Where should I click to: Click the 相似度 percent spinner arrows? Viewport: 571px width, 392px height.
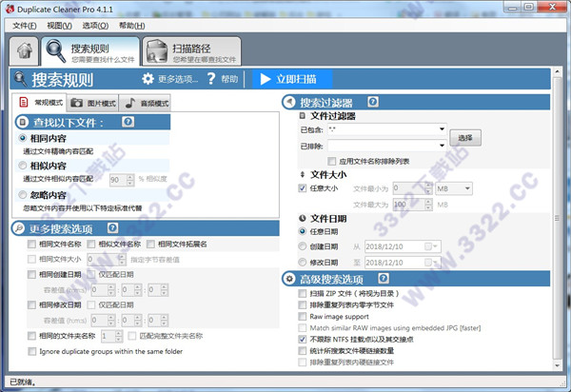[130, 180]
